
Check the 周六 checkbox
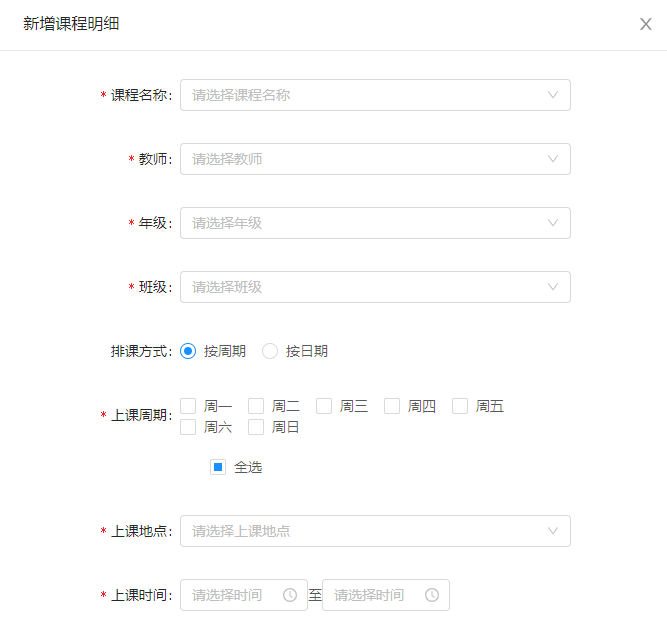pos(188,427)
